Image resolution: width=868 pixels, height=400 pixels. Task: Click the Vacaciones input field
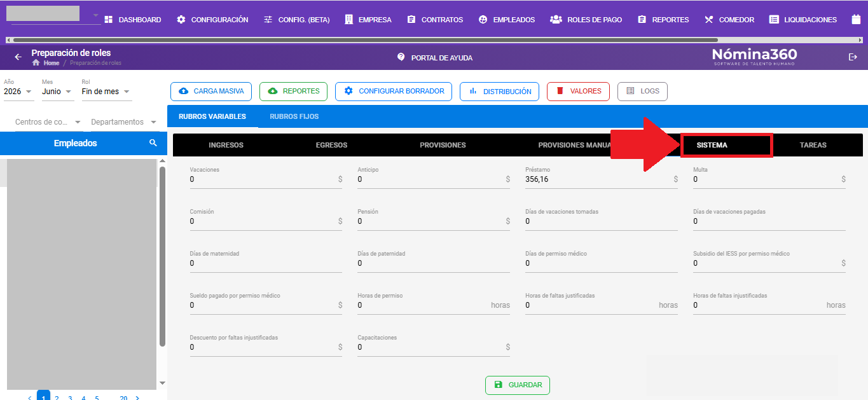click(x=266, y=180)
